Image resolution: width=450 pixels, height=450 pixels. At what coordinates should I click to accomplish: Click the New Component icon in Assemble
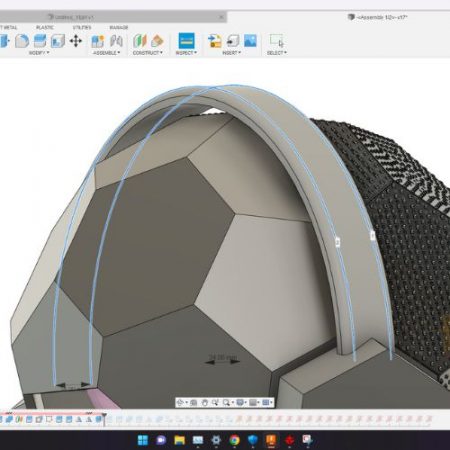[98, 41]
